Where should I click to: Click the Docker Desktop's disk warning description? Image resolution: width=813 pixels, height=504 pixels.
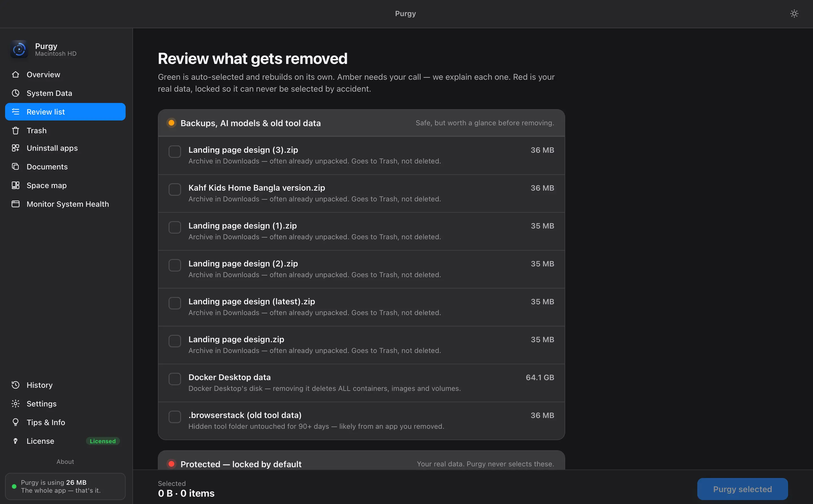324,388
